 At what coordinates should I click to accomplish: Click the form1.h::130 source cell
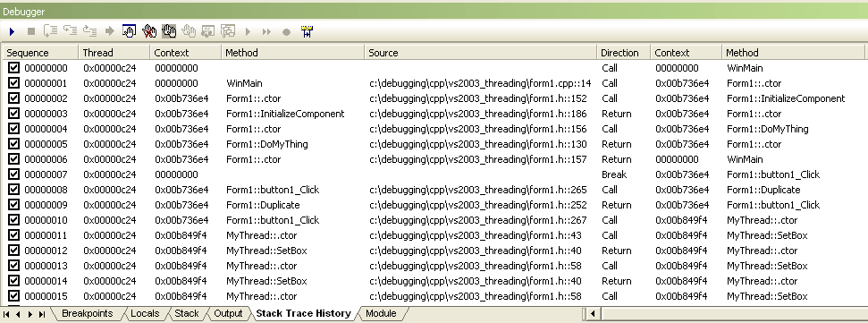[477, 144]
